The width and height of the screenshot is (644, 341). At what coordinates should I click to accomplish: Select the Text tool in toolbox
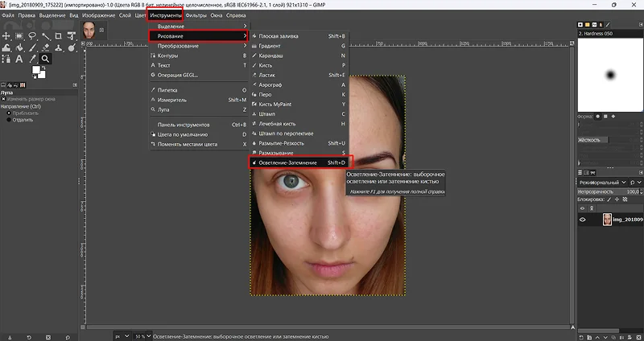[x=19, y=59]
